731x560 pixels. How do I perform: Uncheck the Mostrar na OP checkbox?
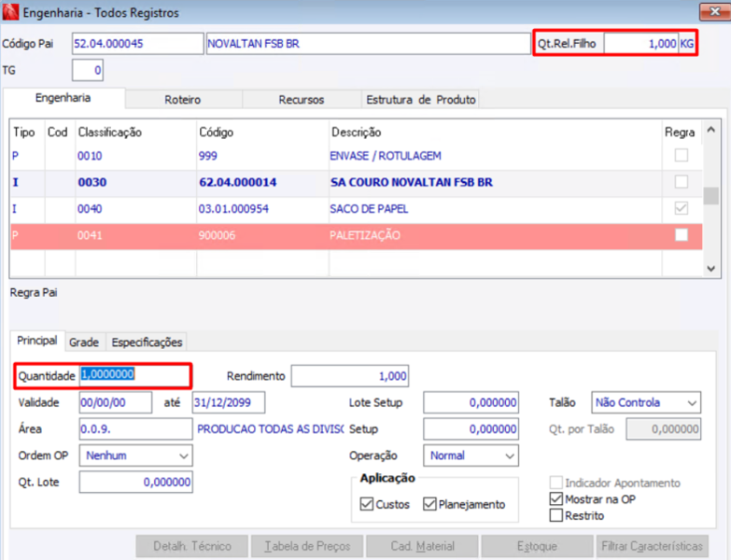click(555, 499)
